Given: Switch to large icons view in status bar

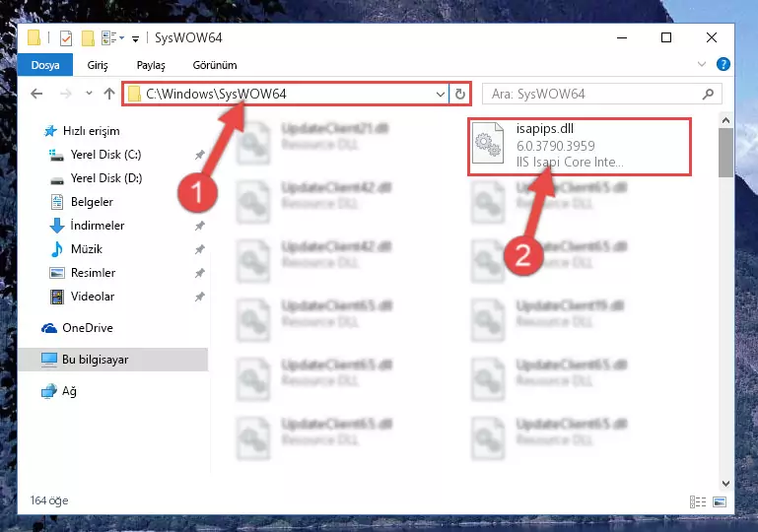Looking at the screenshot, I should [720, 502].
